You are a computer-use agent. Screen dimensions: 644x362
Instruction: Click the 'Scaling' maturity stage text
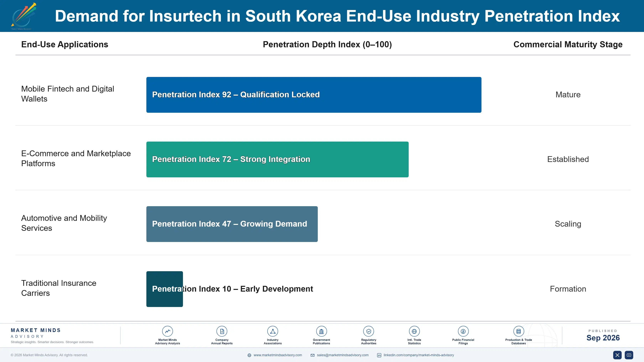568,224
